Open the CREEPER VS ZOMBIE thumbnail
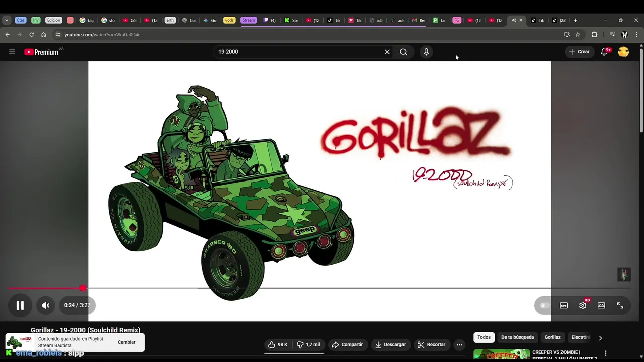 (x=502, y=355)
